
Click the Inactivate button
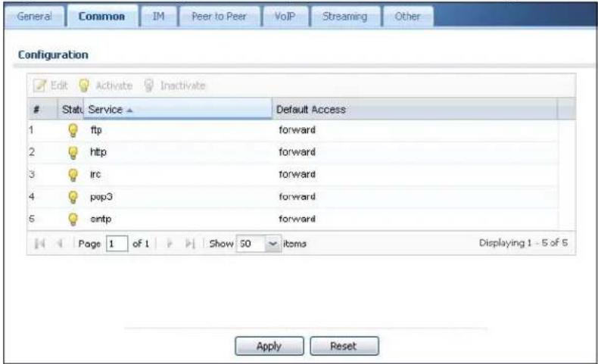click(175, 86)
